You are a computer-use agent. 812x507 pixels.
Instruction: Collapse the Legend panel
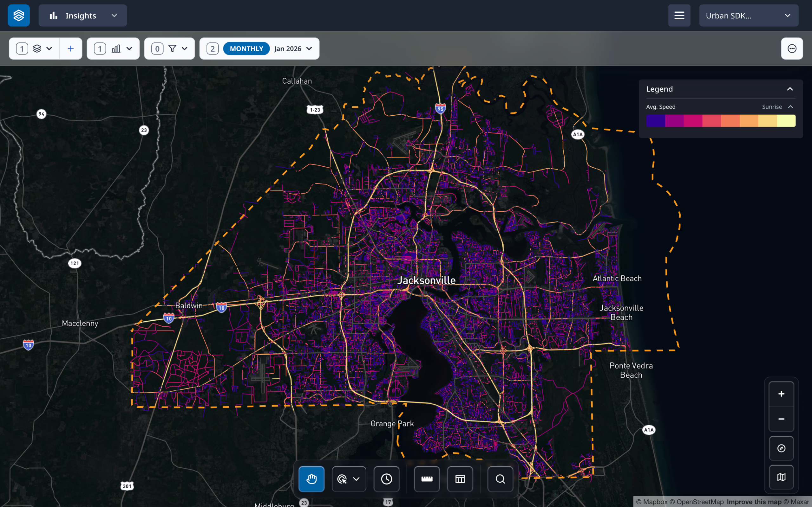tap(790, 89)
